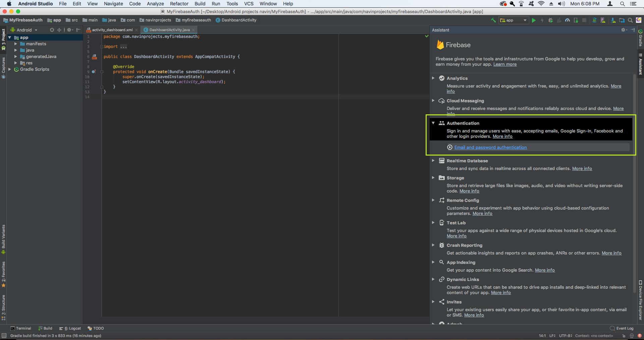644x340 pixels.
Task: Click the Stop square icon in toolbar
Action: tap(584, 20)
